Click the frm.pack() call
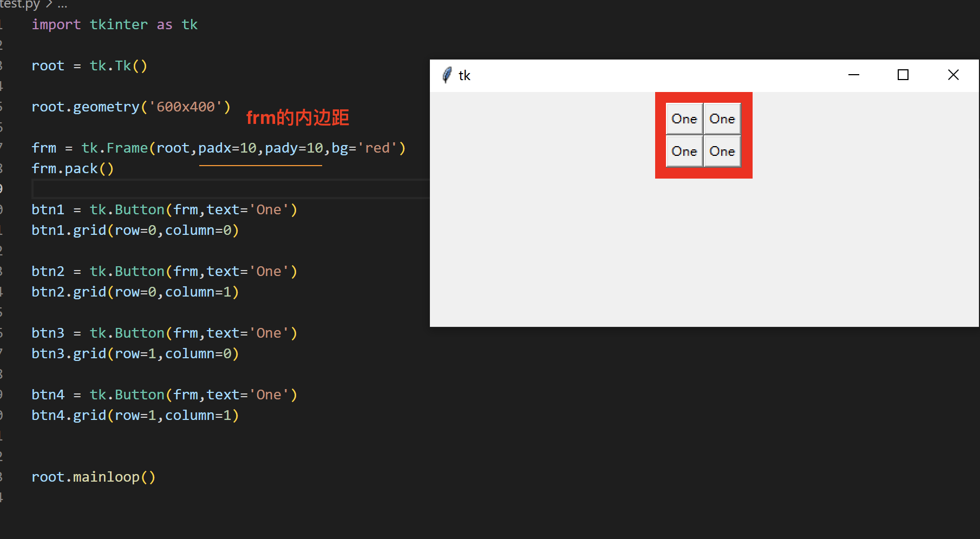 (x=72, y=168)
